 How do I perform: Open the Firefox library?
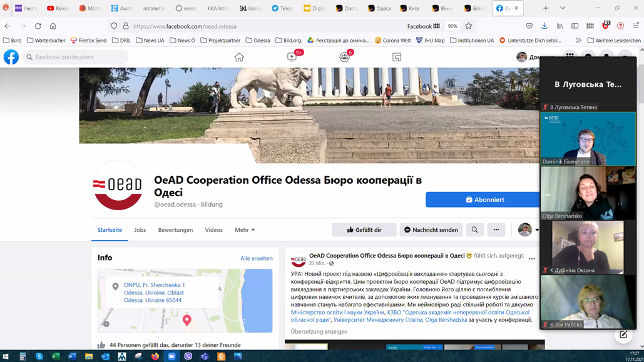point(560,26)
